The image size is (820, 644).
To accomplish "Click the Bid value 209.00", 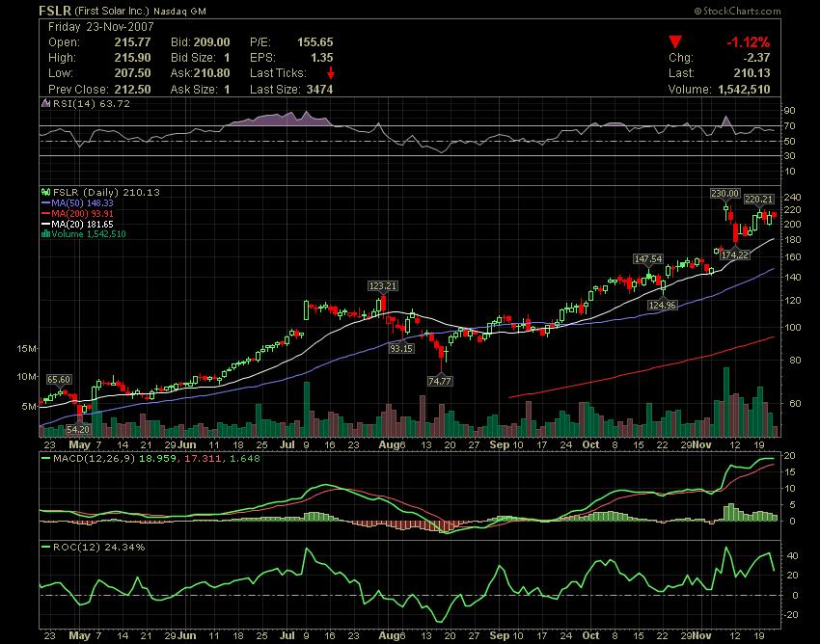I will (x=212, y=42).
